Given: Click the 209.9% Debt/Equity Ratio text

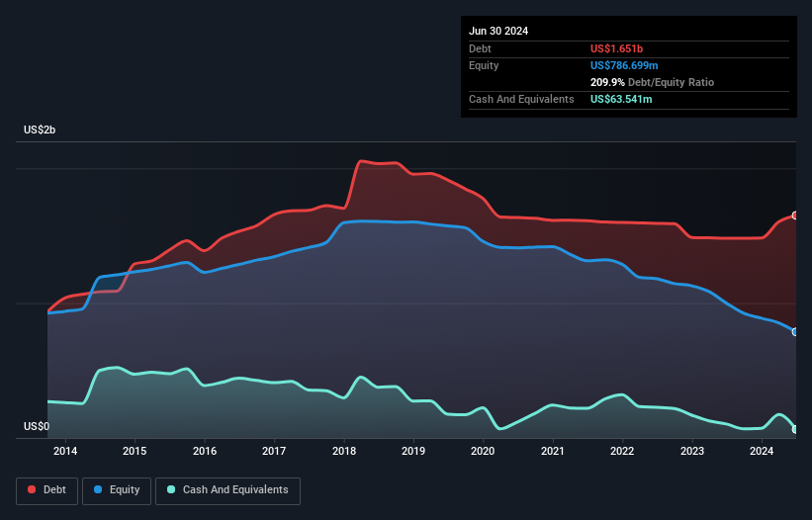Looking at the screenshot, I should tap(652, 82).
